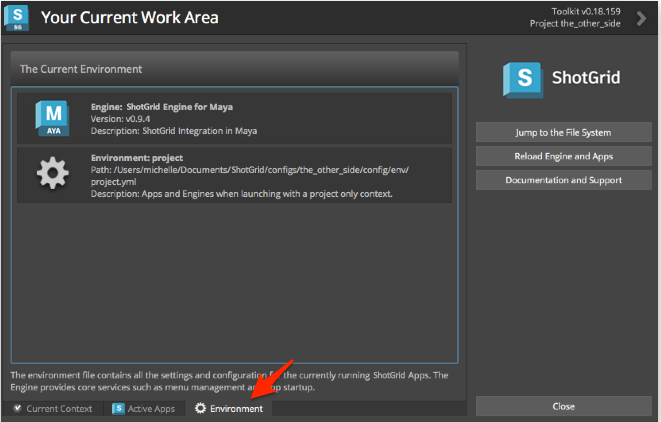This screenshot has height=422, width=661.
Task: Select the Environment tab
Action: pos(229,409)
